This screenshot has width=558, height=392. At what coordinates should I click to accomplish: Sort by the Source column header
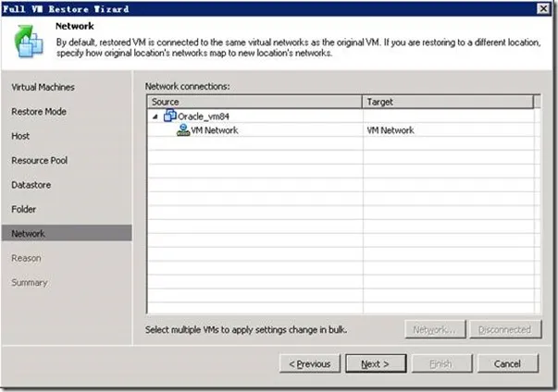(x=254, y=102)
